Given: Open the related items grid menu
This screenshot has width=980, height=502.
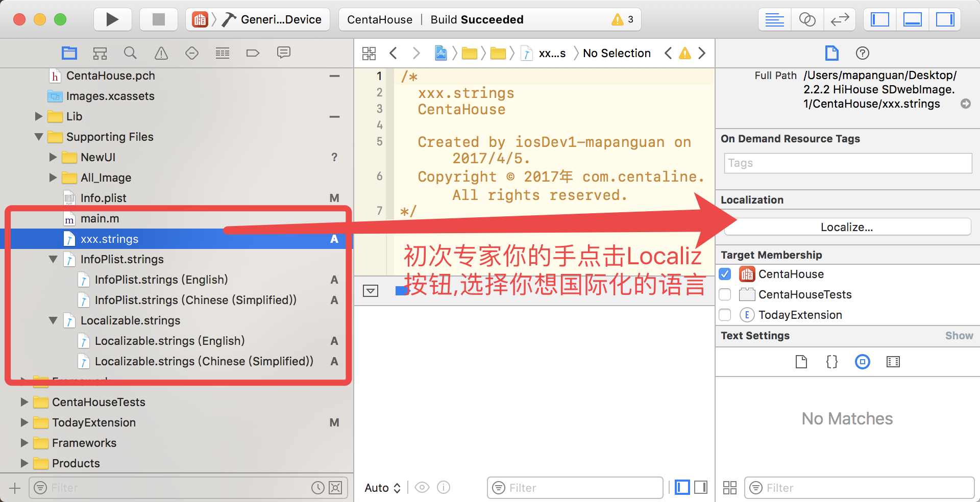Looking at the screenshot, I should click(x=369, y=53).
